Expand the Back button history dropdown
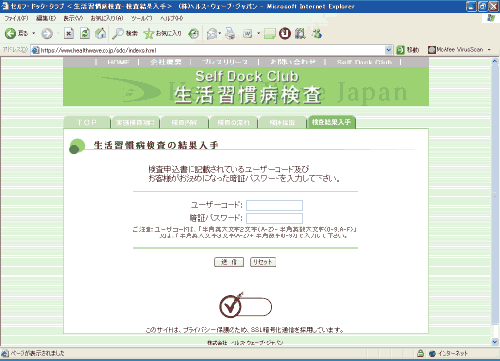The image size is (500, 361). pyautogui.click(x=34, y=33)
